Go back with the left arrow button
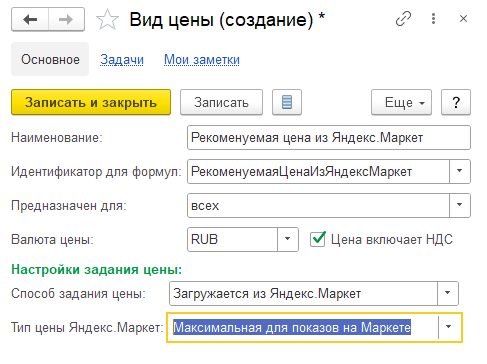The image size is (487, 364). click(30, 20)
